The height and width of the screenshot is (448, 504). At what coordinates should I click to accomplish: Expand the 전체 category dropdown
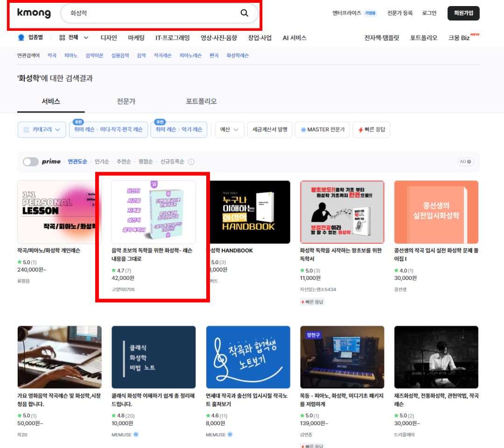[x=74, y=38]
